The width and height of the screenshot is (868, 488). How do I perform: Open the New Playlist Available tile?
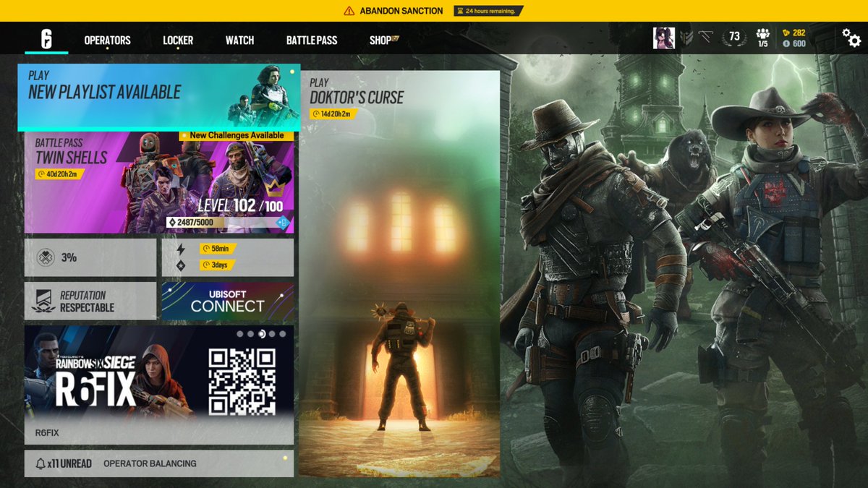pos(158,96)
